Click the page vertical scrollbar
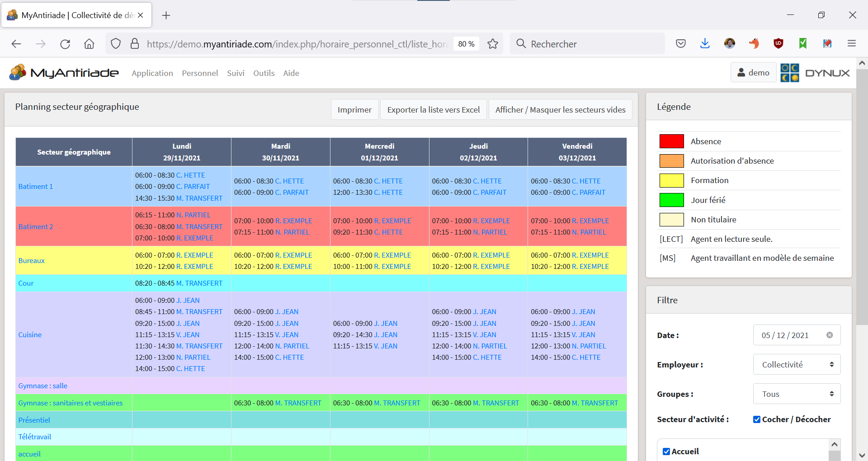 coord(862,197)
